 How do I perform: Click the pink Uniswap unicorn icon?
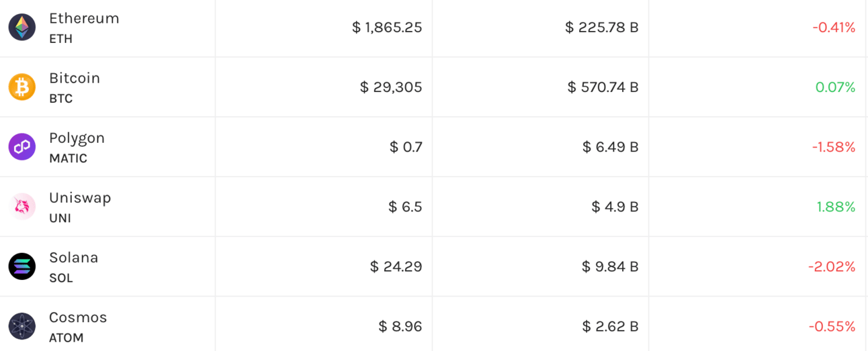click(22, 207)
